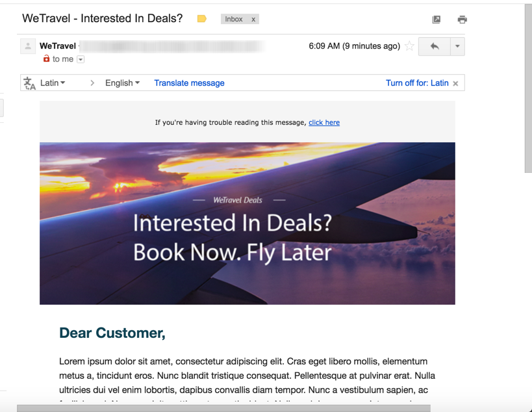Dismiss the translation bar with x
The height and width of the screenshot is (412, 532).
coord(455,83)
